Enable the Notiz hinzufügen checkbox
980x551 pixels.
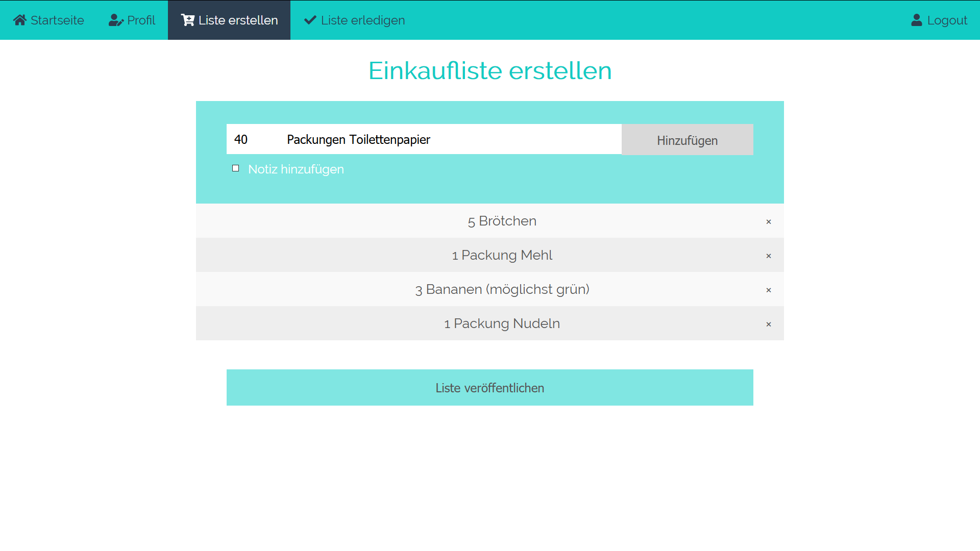coord(235,168)
